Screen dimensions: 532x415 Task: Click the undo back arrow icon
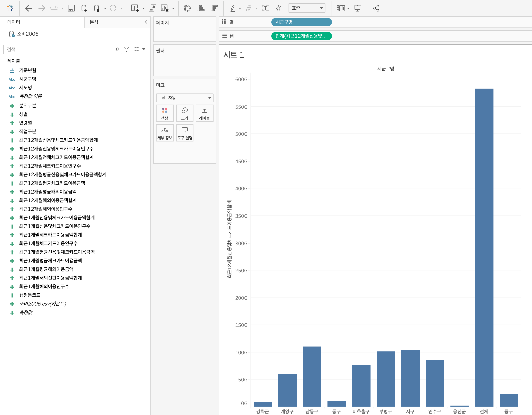[29, 8]
